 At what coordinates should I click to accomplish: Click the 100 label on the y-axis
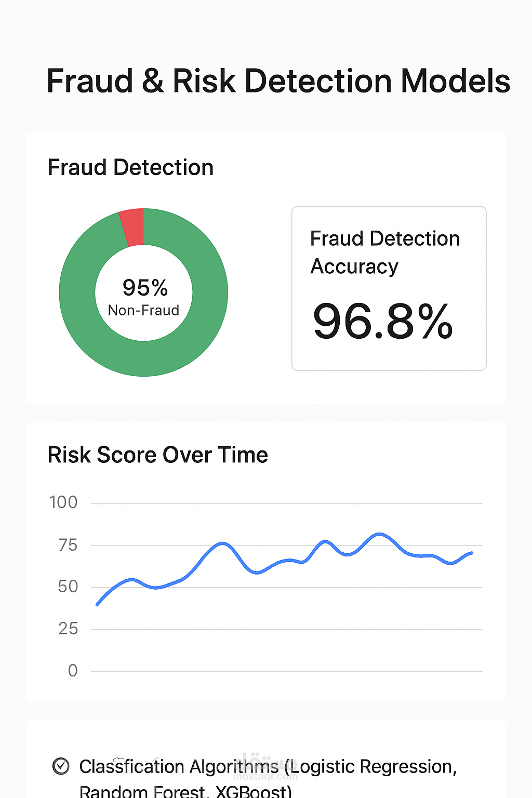[x=63, y=502]
